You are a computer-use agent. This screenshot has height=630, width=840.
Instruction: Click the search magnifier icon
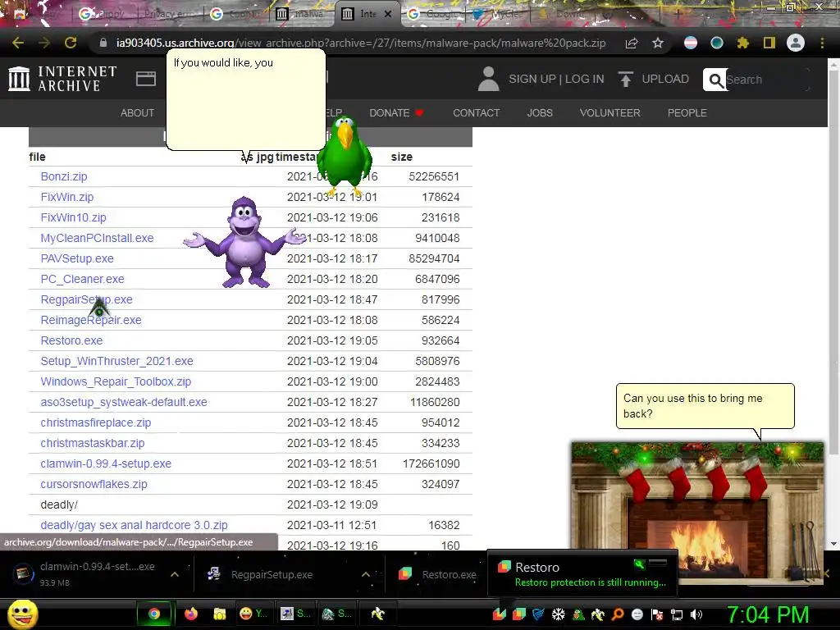715,80
